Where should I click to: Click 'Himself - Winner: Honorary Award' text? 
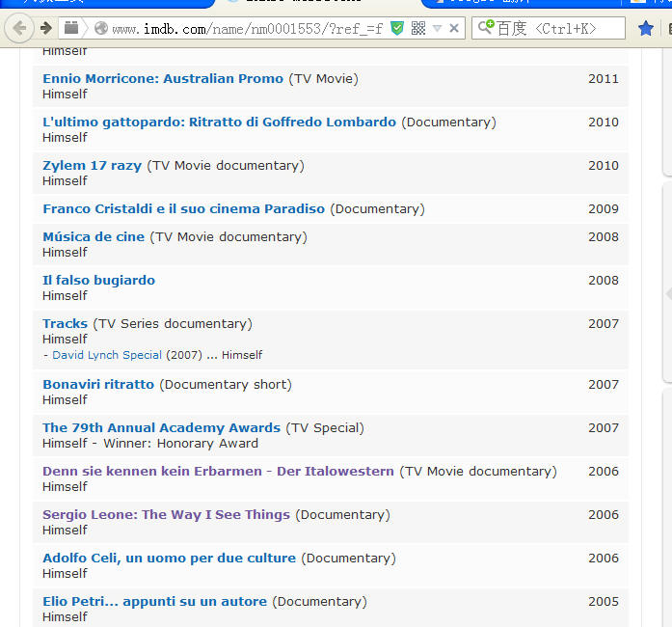pos(150,444)
